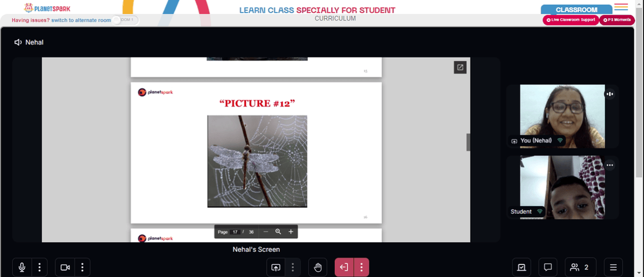Open Student video tile options
Viewport: 644px width, 277px height.
point(610,165)
